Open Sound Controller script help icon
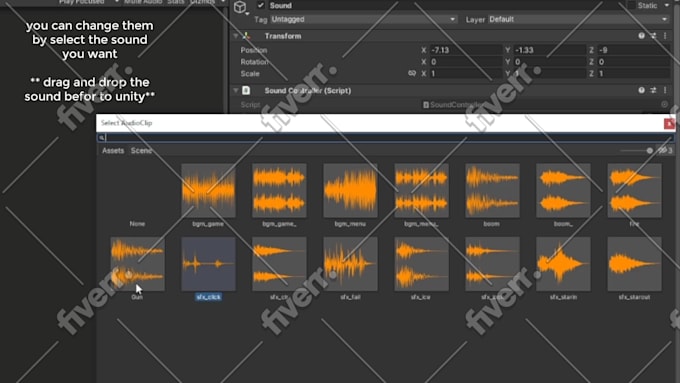680x383 pixels. (x=641, y=90)
